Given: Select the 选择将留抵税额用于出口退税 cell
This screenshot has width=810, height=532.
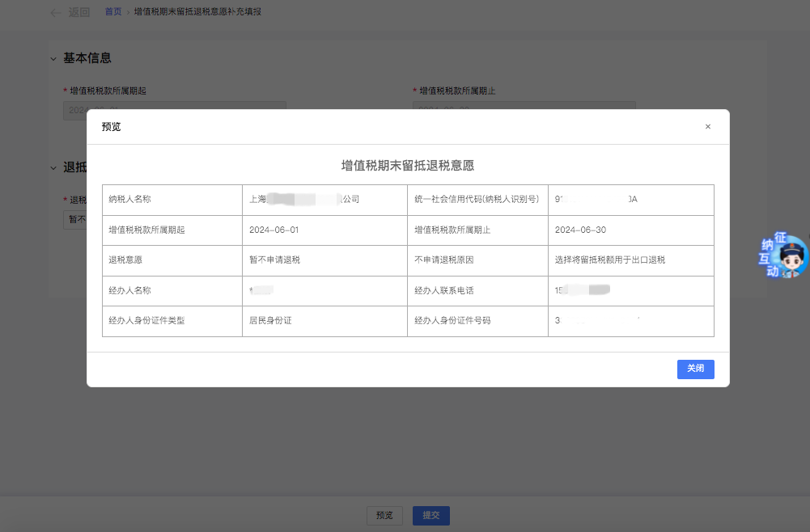Looking at the screenshot, I should coord(609,260).
